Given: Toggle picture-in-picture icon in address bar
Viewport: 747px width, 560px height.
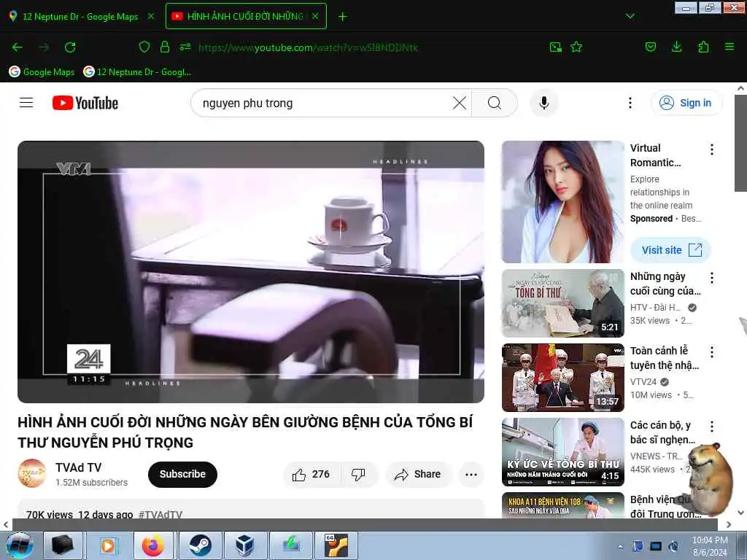Looking at the screenshot, I should pyautogui.click(x=555, y=47).
